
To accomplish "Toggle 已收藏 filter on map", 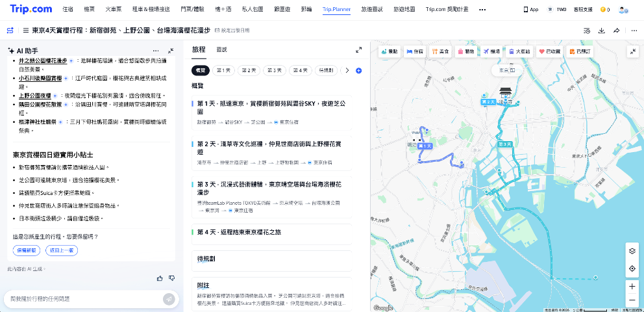I will tap(549, 51).
